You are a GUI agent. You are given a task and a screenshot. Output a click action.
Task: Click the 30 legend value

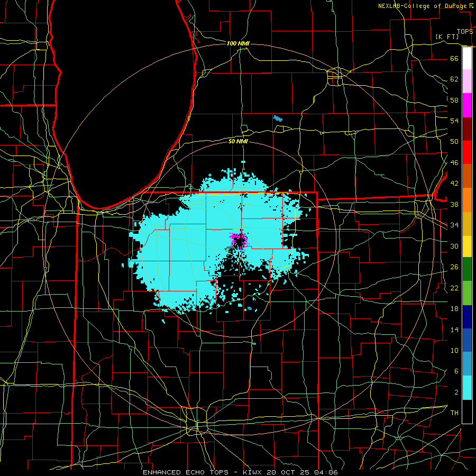click(x=454, y=246)
